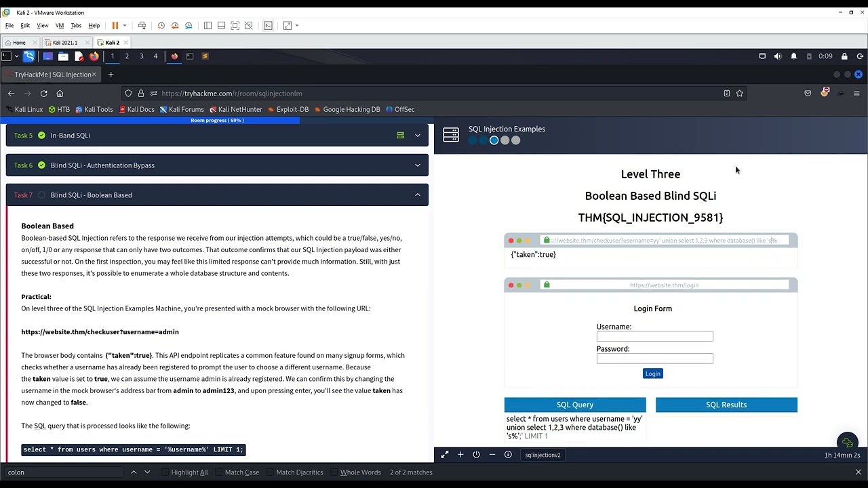Image resolution: width=868 pixels, height=488 pixels.
Task: Bookmark this page with the star icon
Action: coord(740,94)
